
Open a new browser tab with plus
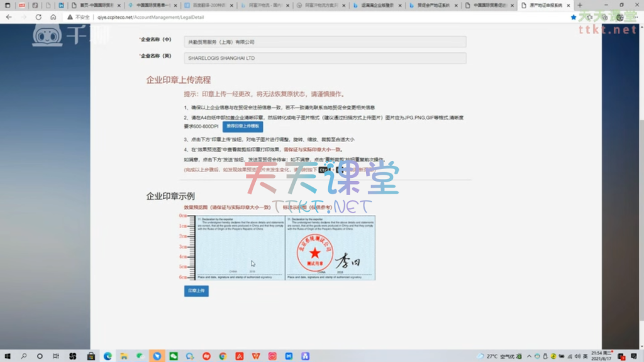pyautogui.click(x=579, y=5)
